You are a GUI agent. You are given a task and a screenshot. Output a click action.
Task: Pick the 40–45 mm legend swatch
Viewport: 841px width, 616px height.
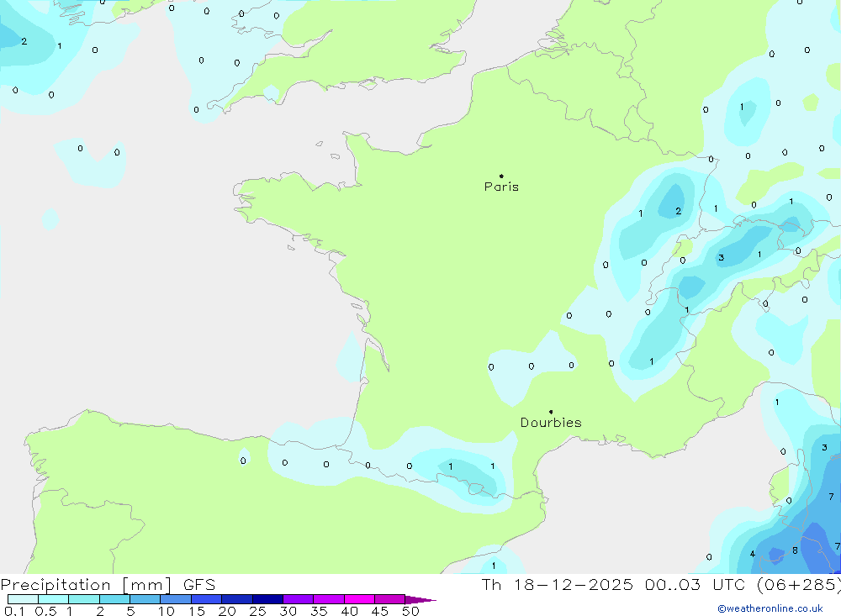pos(359,599)
